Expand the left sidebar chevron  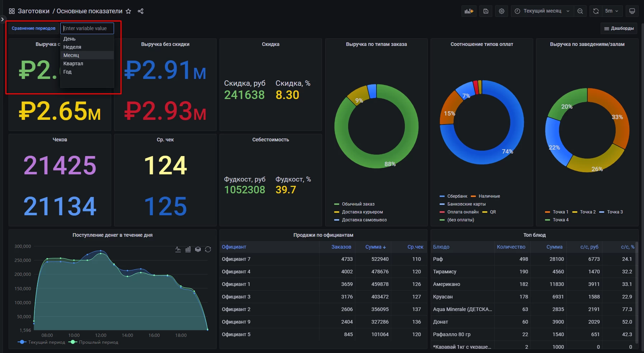click(x=3, y=19)
